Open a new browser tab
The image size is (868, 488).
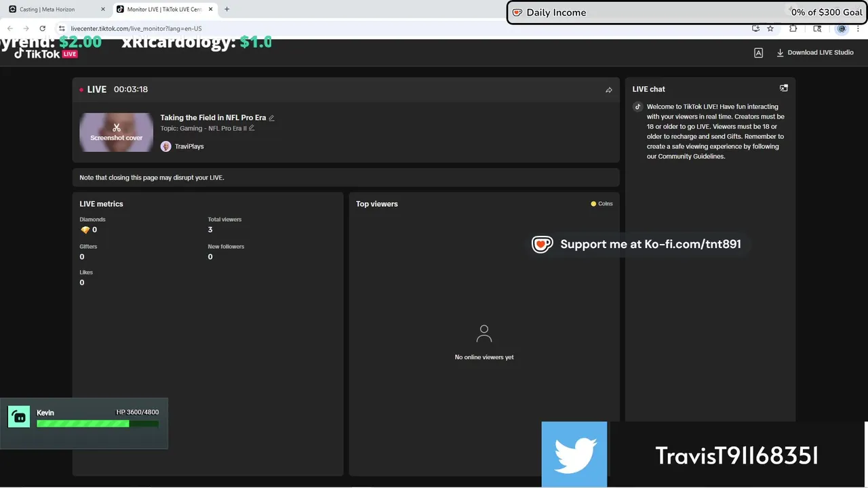226,9
